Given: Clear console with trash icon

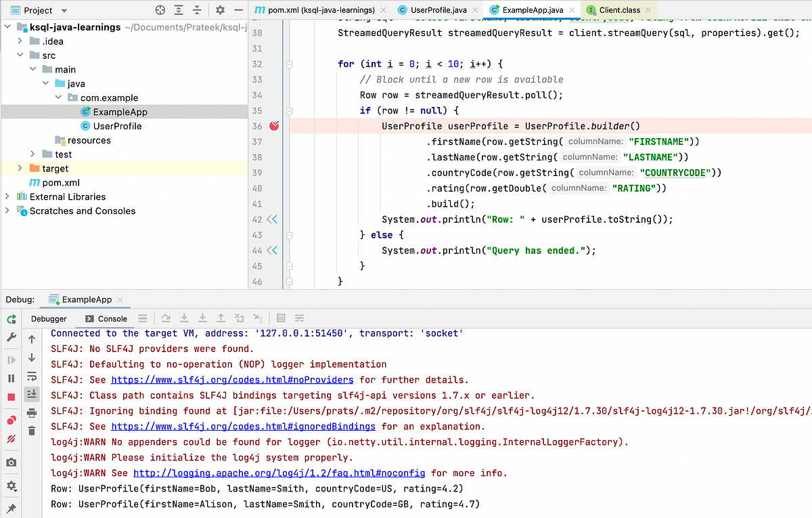Looking at the screenshot, I should (32, 431).
